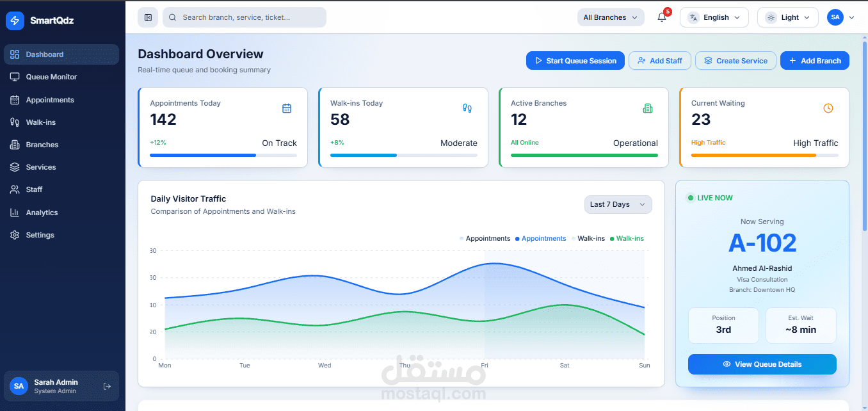Viewport: 868px width, 411px height.
Task: Open Queue Monitor in the sidebar
Action: [x=61, y=77]
